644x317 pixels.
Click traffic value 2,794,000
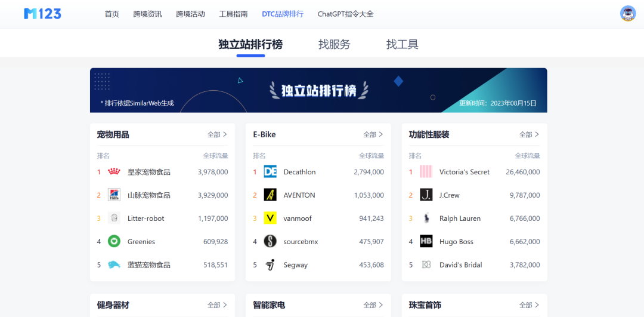tap(369, 172)
